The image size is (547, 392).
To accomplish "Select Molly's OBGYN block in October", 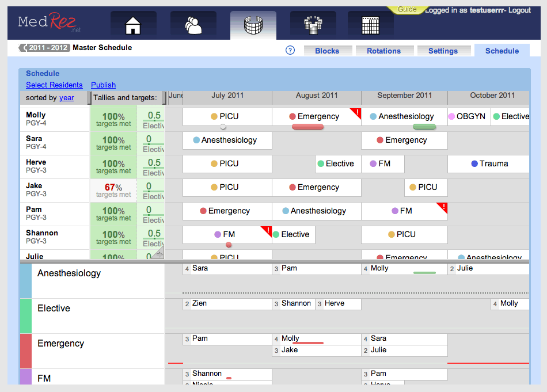I will (x=469, y=116).
